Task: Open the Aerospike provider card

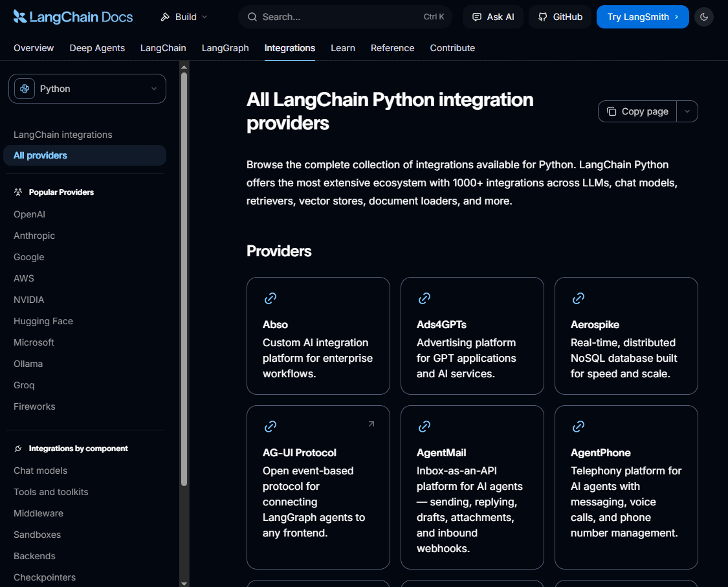Action: click(626, 337)
